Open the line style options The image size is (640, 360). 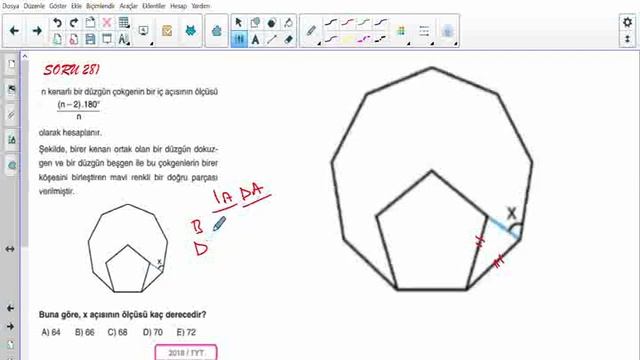pyautogui.click(x=424, y=31)
